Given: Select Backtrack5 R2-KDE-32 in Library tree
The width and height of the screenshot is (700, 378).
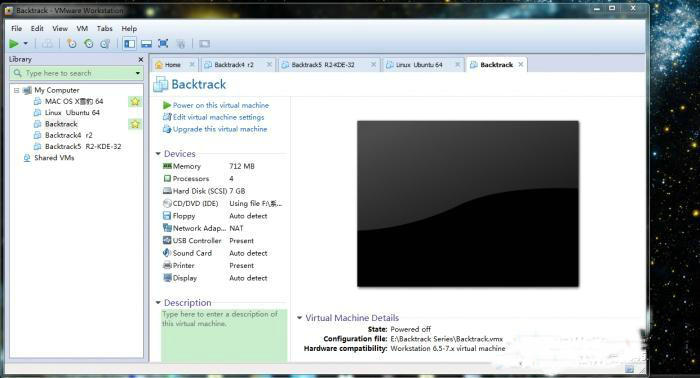Looking at the screenshot, I should 83,146.
